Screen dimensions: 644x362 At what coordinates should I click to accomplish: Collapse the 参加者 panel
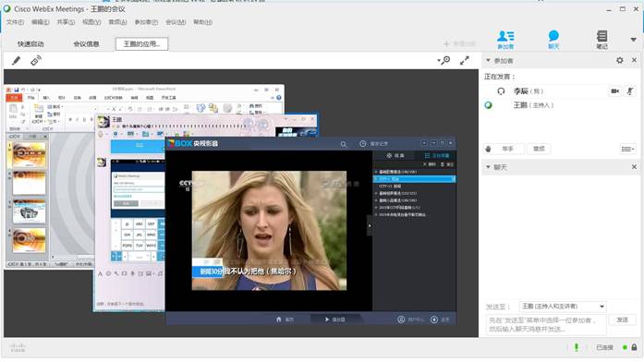point(488,61)
